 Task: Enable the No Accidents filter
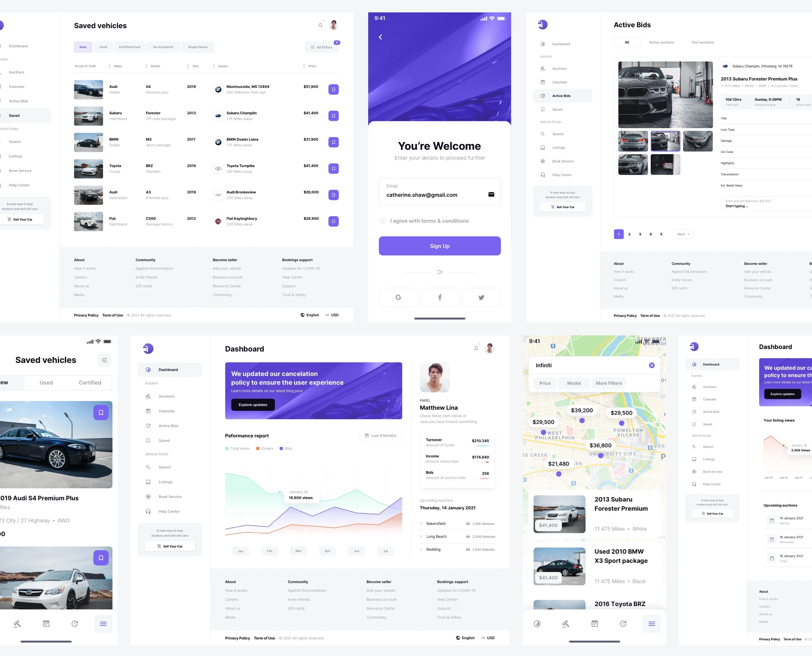tap(163, 47)
